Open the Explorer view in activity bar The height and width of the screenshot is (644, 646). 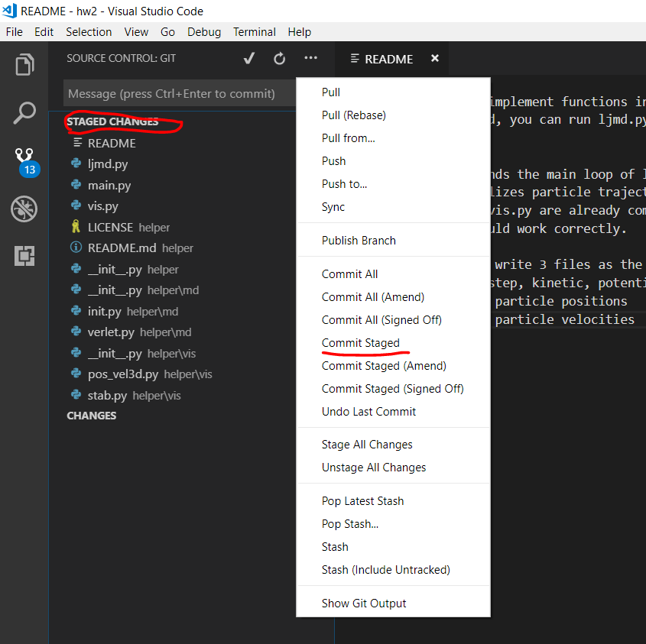24,65
